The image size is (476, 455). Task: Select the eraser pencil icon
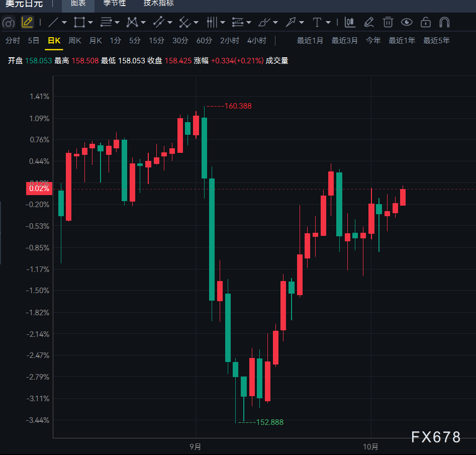(x=369, y=22)
